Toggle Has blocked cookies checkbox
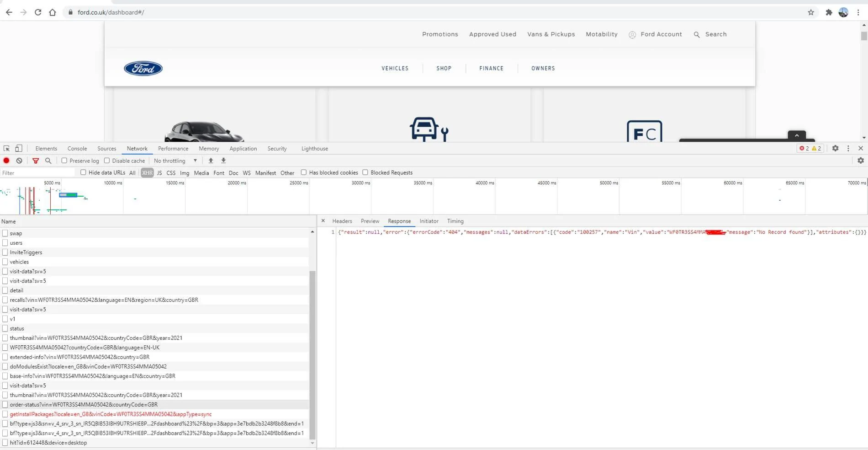The image size is (868, 450). [304, 172]
